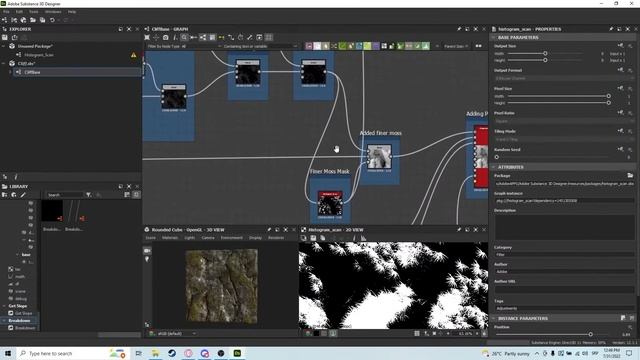640x360 pixels.
Task: Click the Undo icon in main toolbar
Action: 52,20
